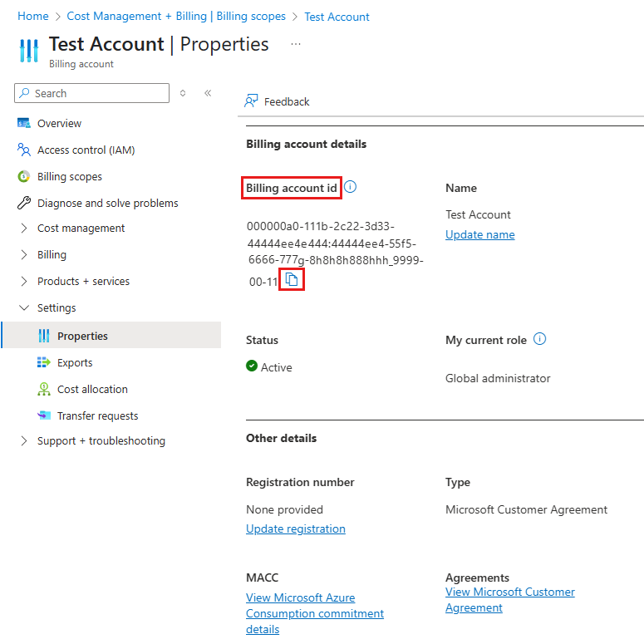Open the Access control (IAM) page

pos(86,150)
